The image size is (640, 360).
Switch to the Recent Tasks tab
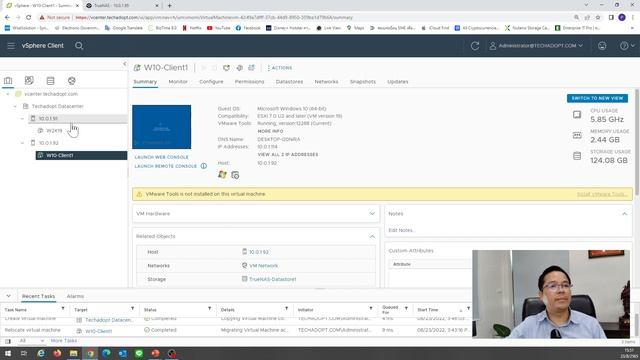tap(38, 296)
